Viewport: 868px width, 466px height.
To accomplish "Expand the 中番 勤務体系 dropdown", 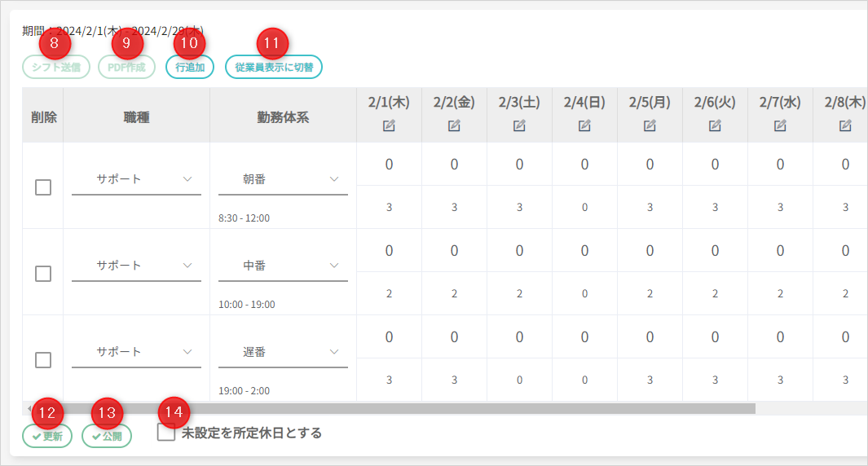I will click(283, 266).
